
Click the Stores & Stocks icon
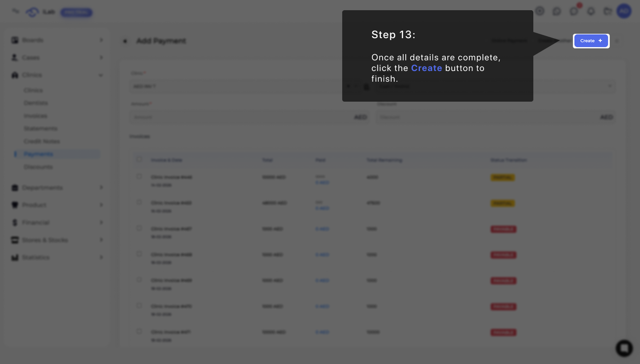(x=15, y=240)
